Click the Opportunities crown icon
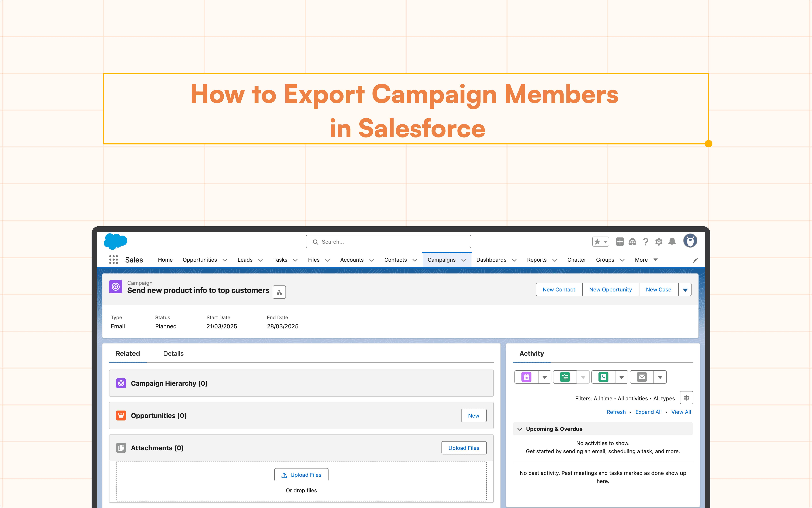The width and height of the screenshot is (812, 508). point(121,415)
